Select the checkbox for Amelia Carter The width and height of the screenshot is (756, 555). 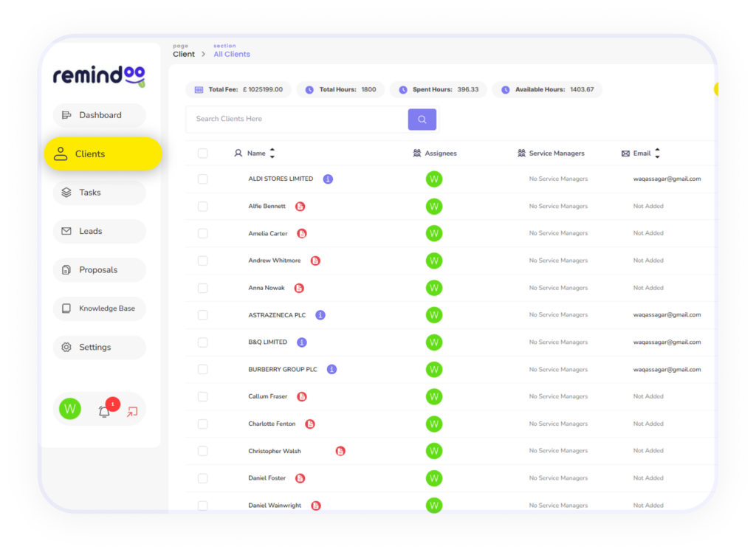[x=202, y=234]
